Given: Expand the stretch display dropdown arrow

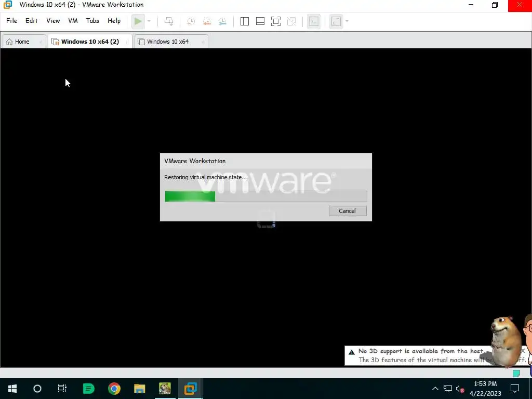Looking at the screenshot, I should [x=347, y=21].
